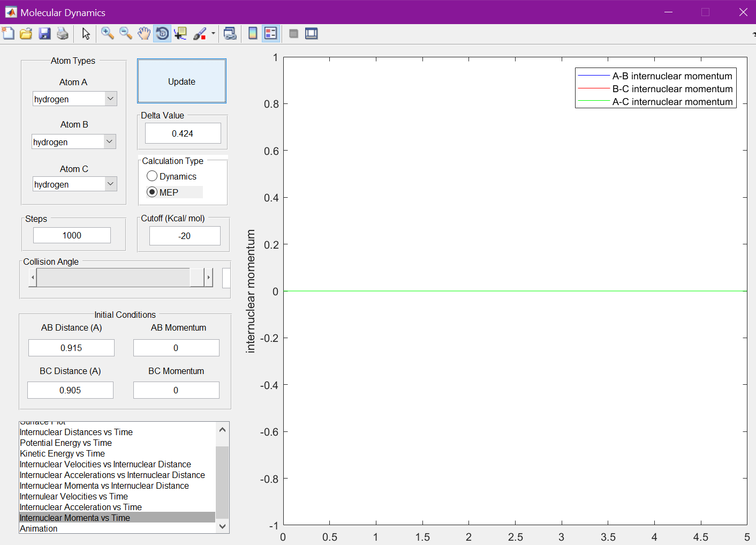Enable the Data Cursor tool
This screenshot has height=545, width=756.
pyautogui.click(x=180, y=34)
